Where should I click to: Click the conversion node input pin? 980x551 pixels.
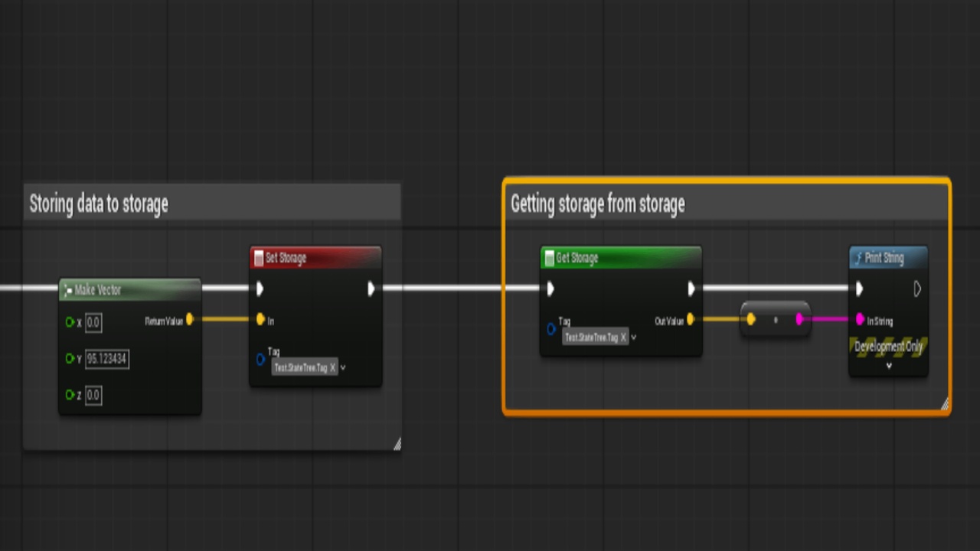(751, 320)
